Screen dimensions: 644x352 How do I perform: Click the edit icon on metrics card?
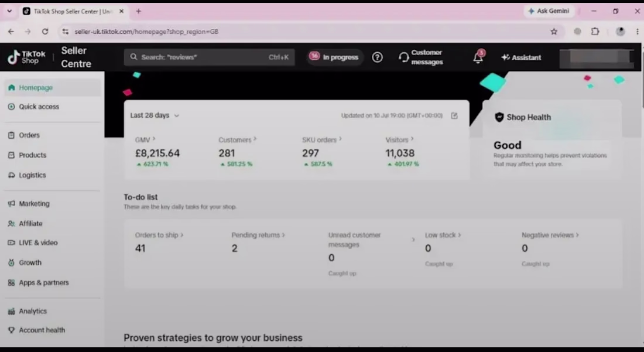point(454,115)
